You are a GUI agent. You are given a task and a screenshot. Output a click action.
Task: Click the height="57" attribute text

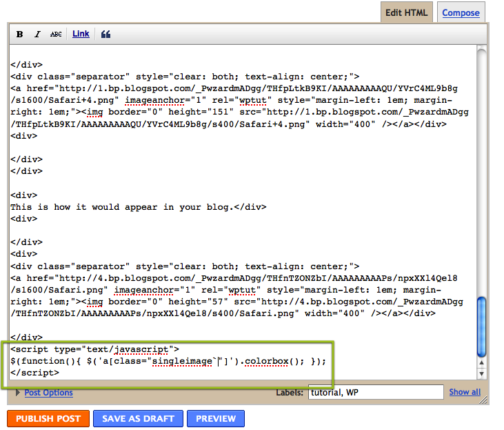(x=199, y=302)
